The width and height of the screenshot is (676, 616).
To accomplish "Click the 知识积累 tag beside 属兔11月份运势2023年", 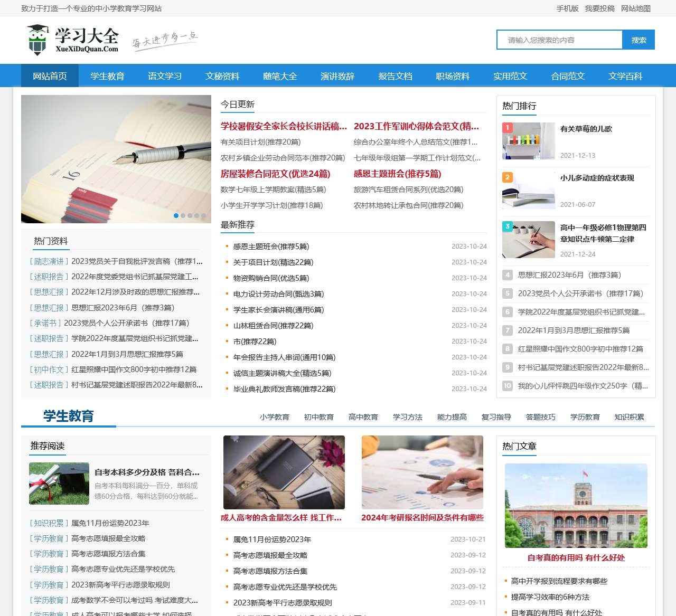I will pyautogui.click(x=49, y=523).
